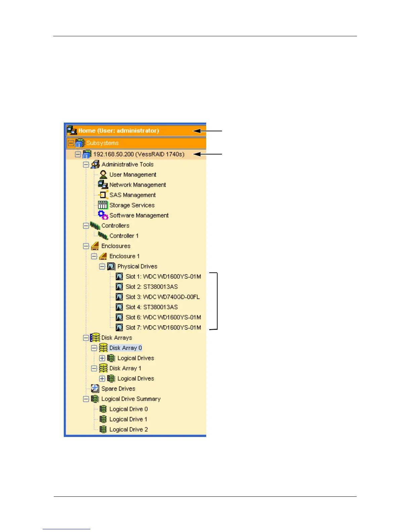Click the Slot 4 drive icon
Image resolution: width=411 pixels, height=532 pixels.
pyautogui.click(x=119, y=307)
